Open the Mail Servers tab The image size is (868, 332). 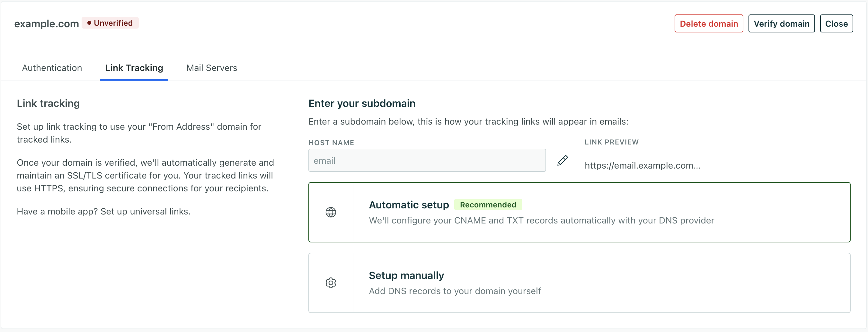[211, 68]
